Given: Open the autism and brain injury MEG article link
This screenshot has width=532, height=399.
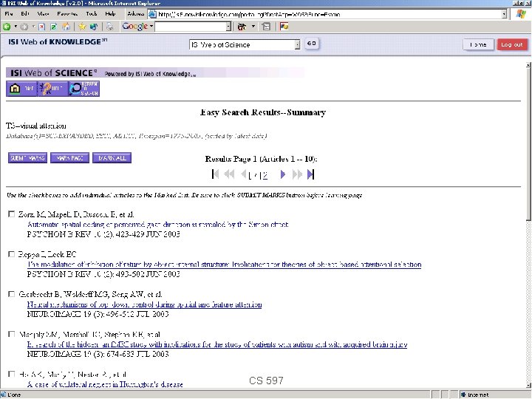Looking at the screenshot, I should (x=217, y=344).
